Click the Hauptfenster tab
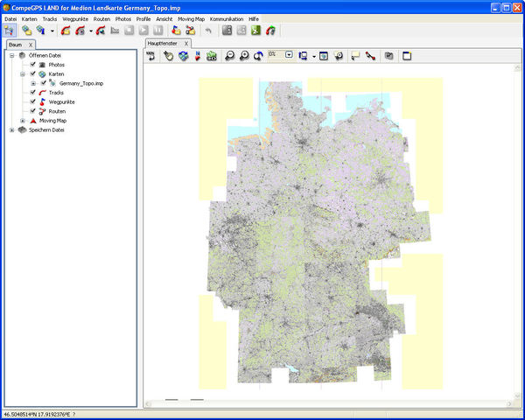This screenshot has height=420, width=525. point(163,43)
